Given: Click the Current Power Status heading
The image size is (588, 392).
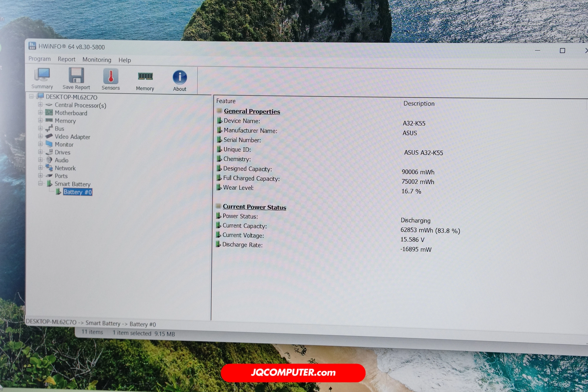Looking at the screenshot, I should [254, 207].
